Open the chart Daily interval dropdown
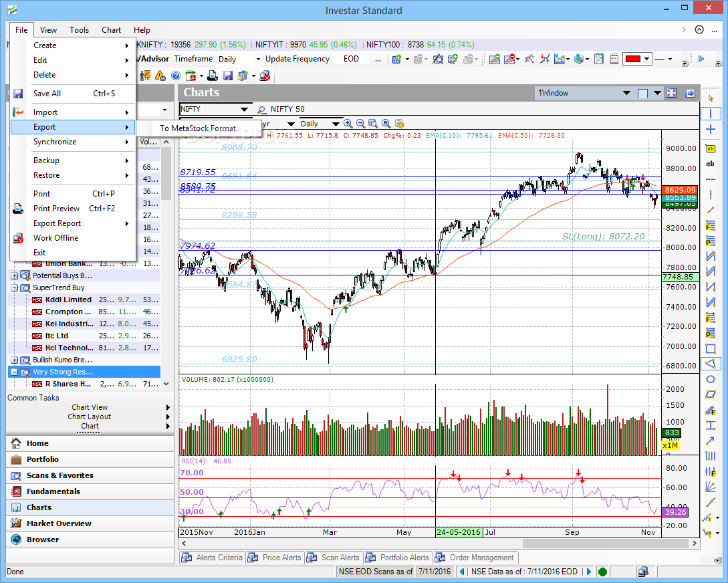The height and width of the screenshot is (583, 728). (335, 124)
